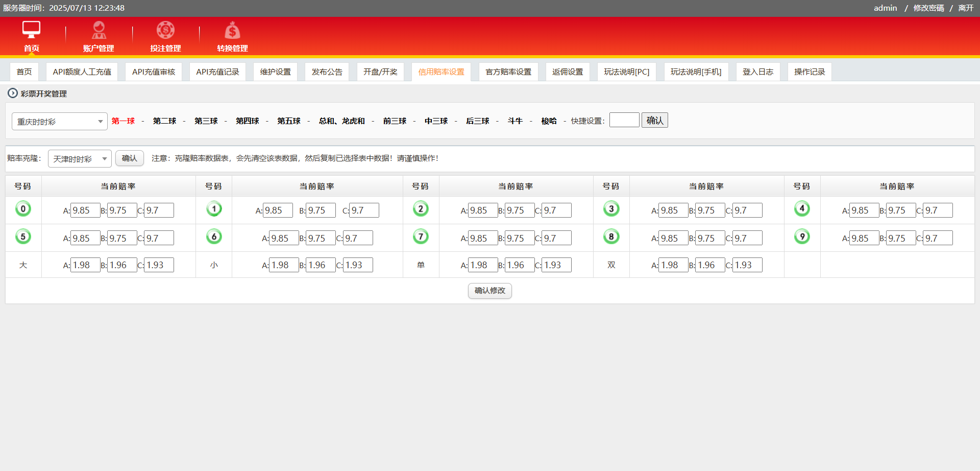The image size is (980, 471).
Task: Open the 返佣设置 tab
Action: coord(567,72)
